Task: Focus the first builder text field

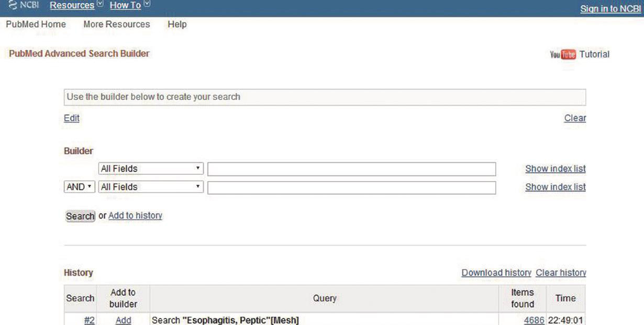Action: coord(351,169)
